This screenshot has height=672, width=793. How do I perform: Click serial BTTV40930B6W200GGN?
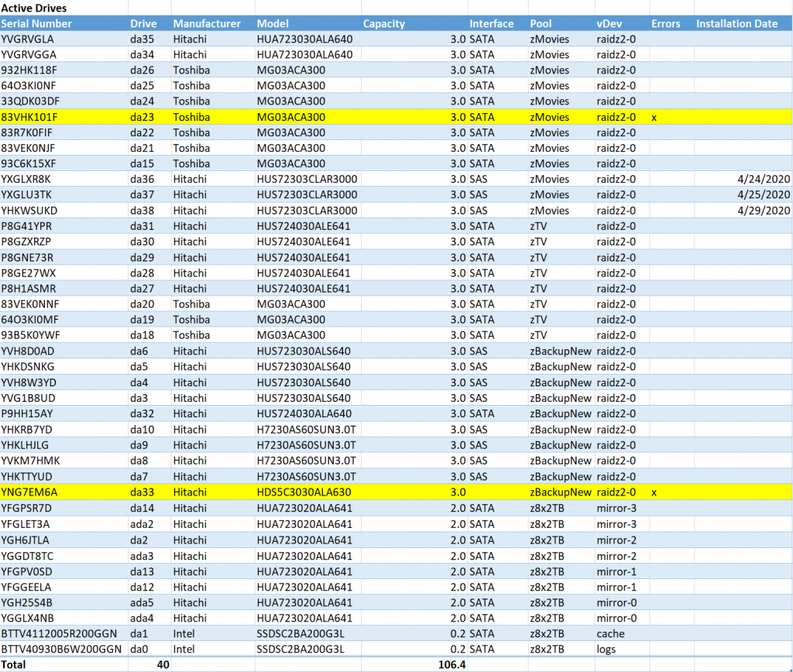coord(61,650)
